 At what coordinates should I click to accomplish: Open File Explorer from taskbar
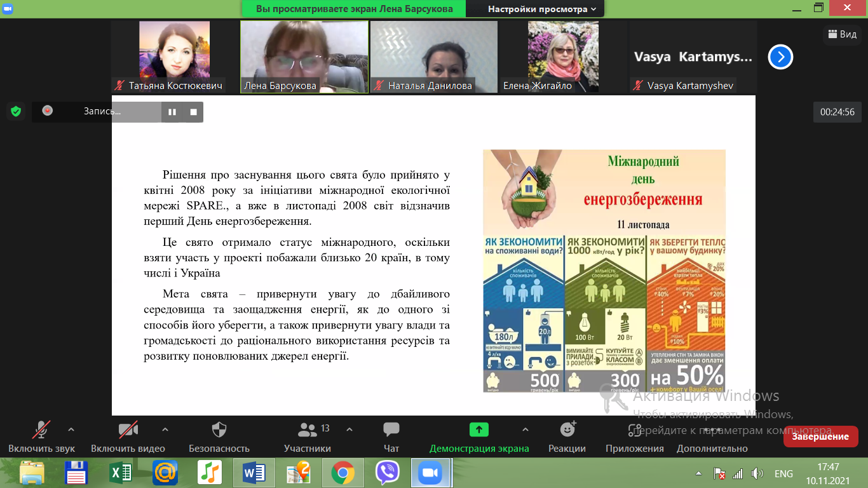[x=32, y=473]
